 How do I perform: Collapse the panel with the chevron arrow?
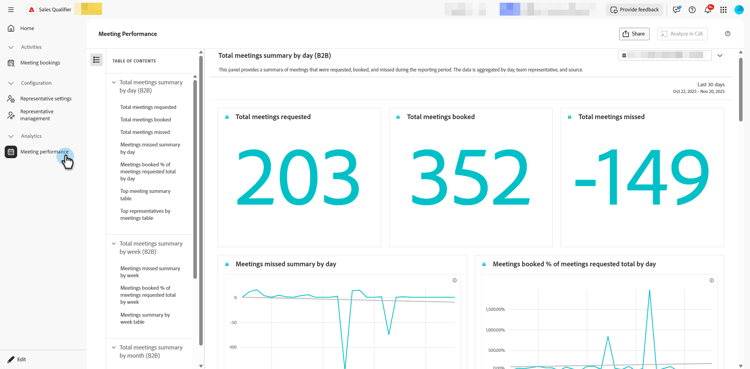[x=720, y=56]
